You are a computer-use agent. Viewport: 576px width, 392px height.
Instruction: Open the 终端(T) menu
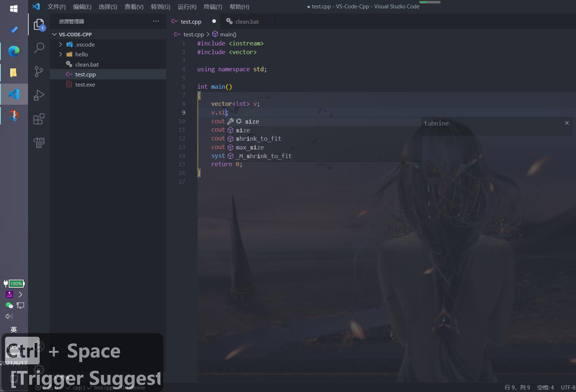click(x=213, y=7)
